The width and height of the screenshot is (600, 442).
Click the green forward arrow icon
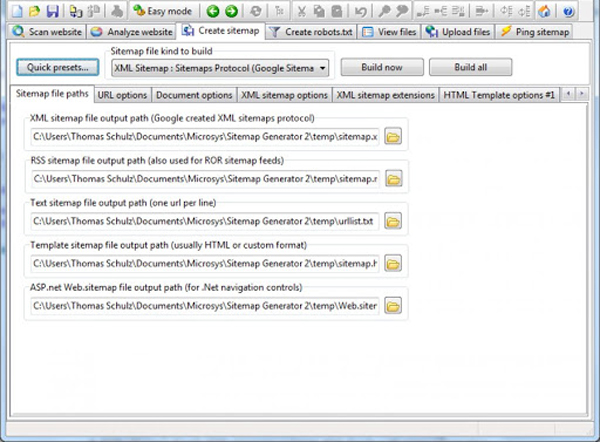[x=232, y=11]
